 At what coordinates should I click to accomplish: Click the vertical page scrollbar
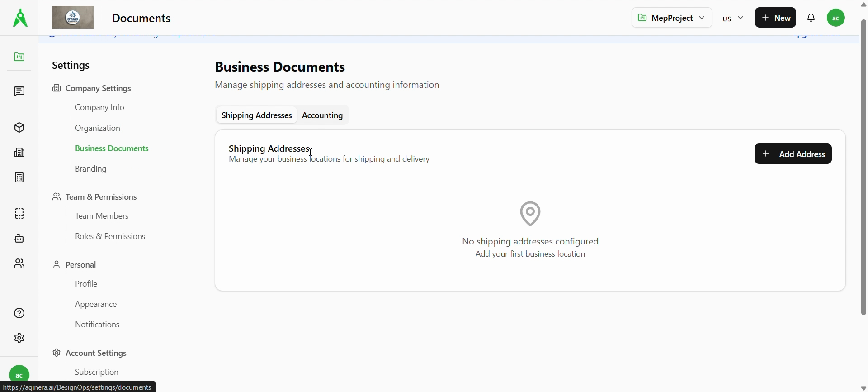coord(863,167)
